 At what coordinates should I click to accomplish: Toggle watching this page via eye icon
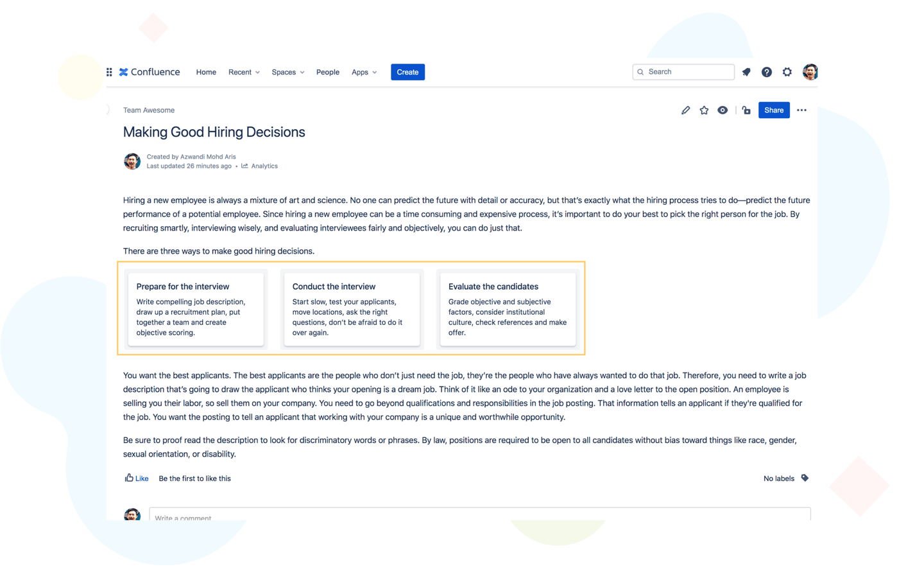pos(723,110)
